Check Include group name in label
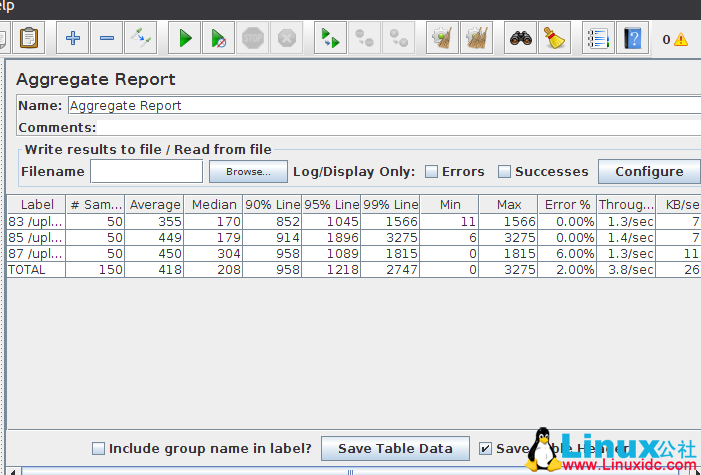 [x=98, y=449]
